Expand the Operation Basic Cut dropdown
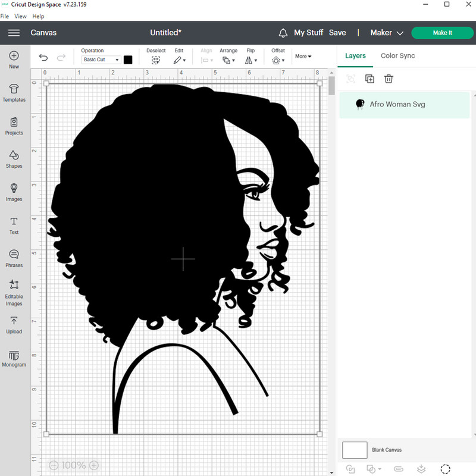 pyautogui.click(x=101, y=60)
